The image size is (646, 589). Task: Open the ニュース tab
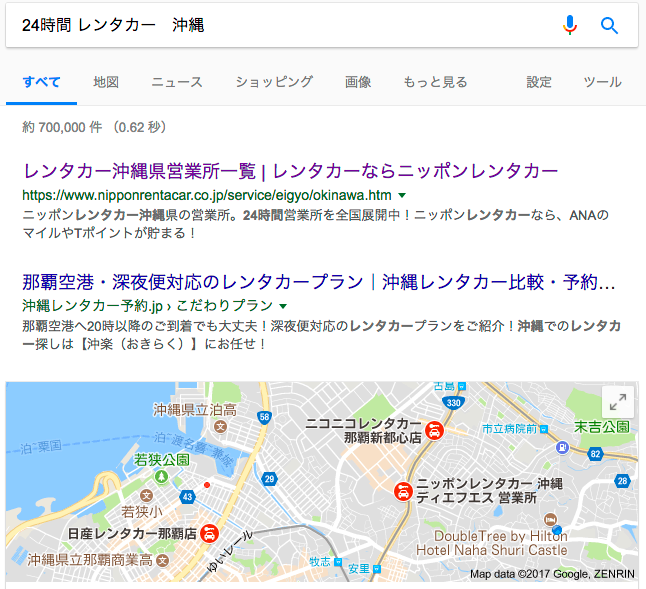pyautogui.click(x=177, y=82)
